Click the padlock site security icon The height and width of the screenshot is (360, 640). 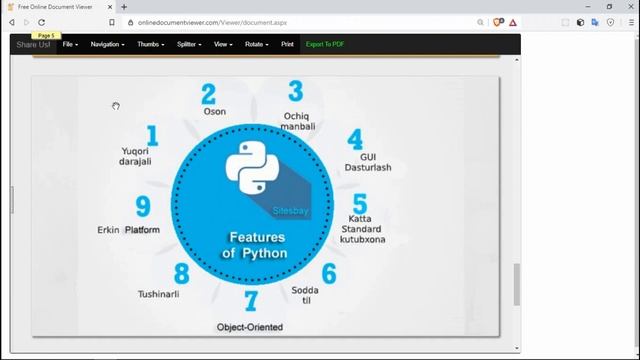[x=131, y=23]
